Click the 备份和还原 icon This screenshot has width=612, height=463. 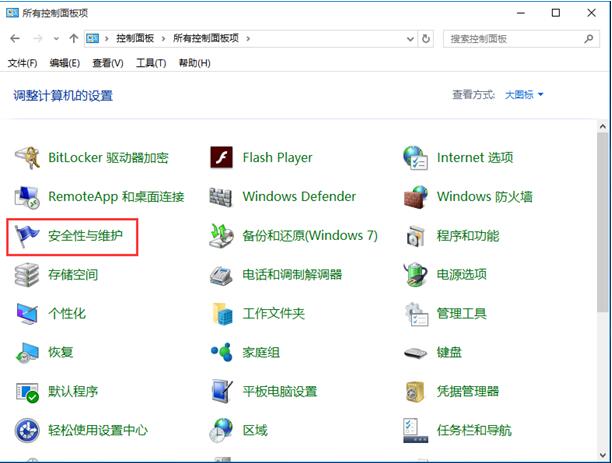tap(221, 236)
